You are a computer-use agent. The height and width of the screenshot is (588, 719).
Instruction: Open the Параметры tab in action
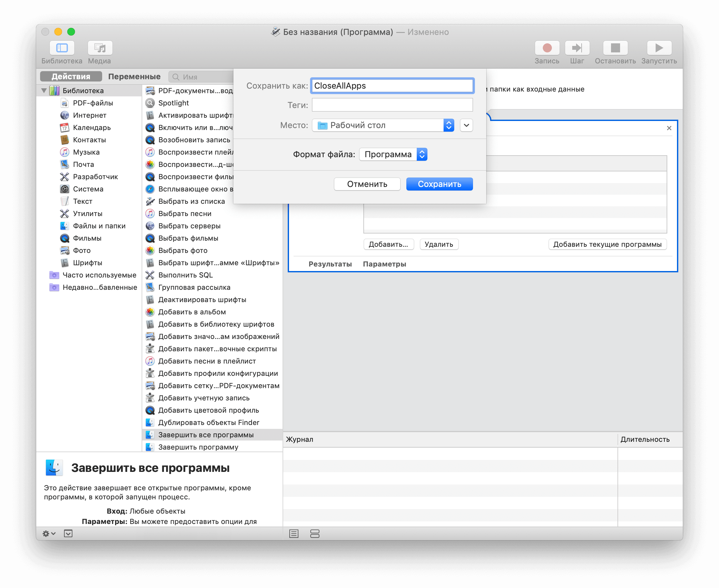point(384,264)
